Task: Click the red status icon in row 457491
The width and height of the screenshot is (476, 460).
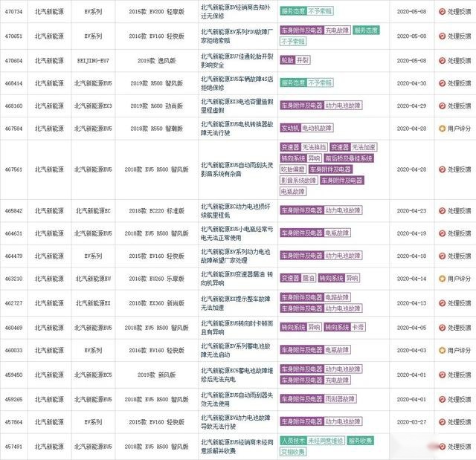Action: pyautogui.click(x=442, y=447)
